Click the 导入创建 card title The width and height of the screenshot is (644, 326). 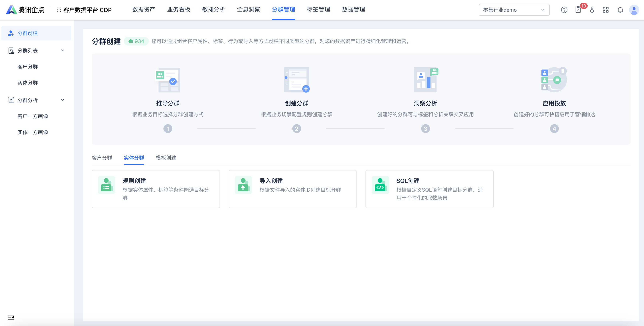(271, 181)
